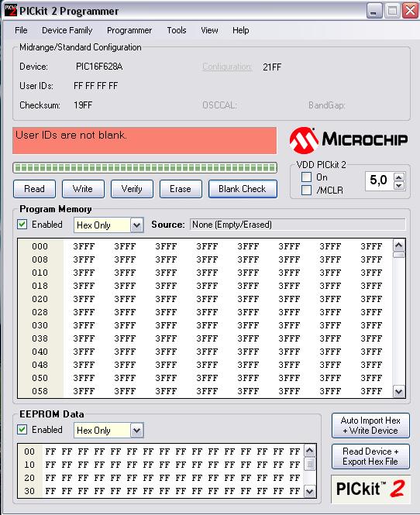
Task: Click the checksum value 19FF
Action: [x=83, y=105]
